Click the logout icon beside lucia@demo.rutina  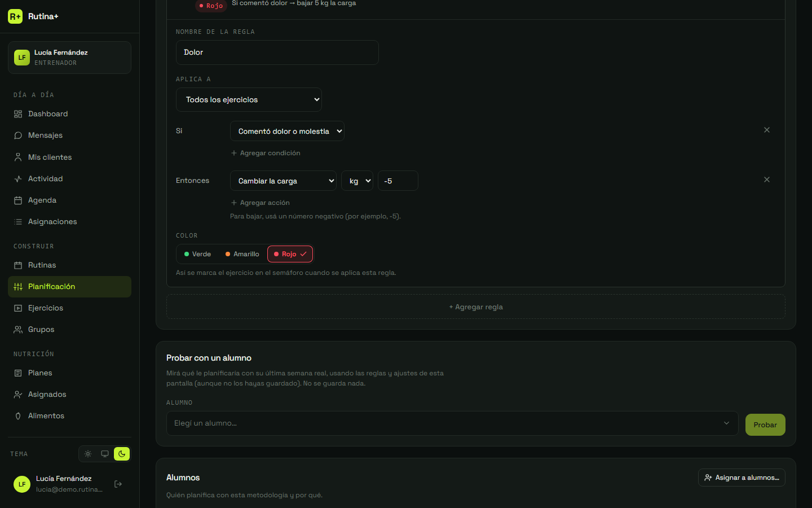click(118, 484)
